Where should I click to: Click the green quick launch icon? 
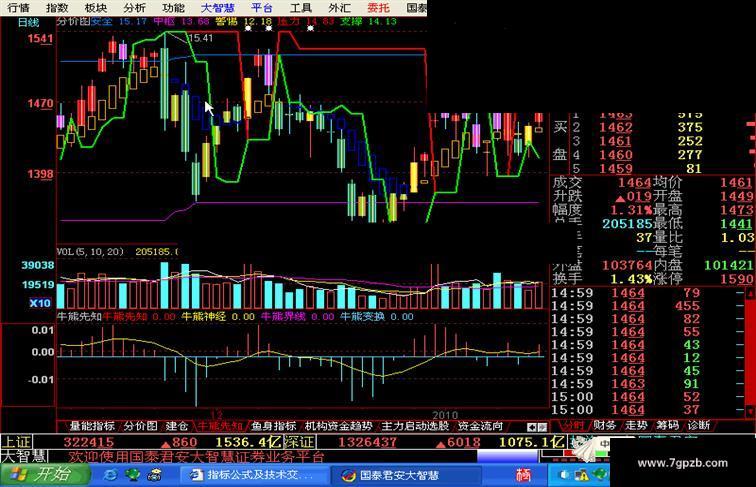[x=132, y=475]
